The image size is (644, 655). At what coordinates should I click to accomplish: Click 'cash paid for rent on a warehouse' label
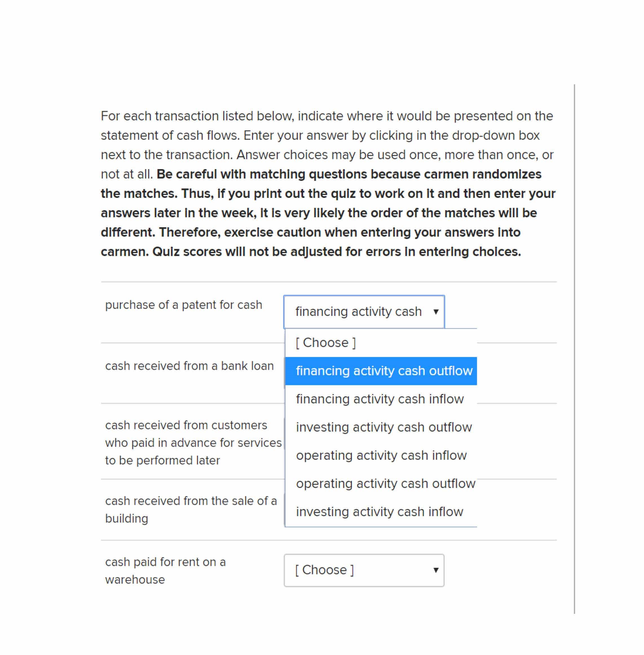click(x=165, y=571)
